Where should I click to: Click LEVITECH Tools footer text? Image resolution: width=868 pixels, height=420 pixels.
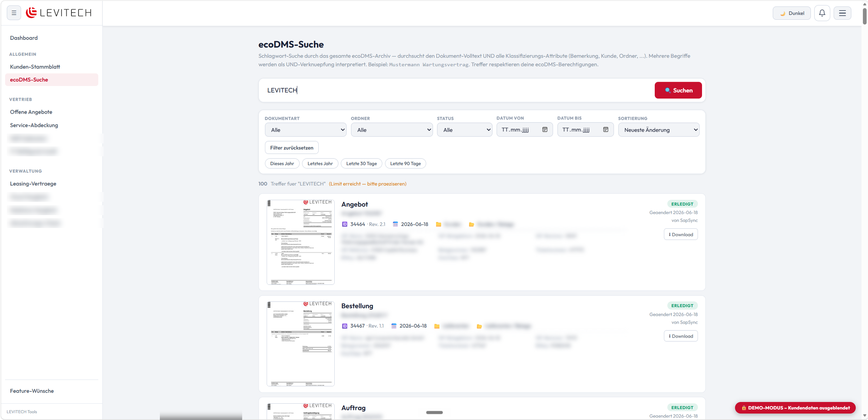[22, 412]
